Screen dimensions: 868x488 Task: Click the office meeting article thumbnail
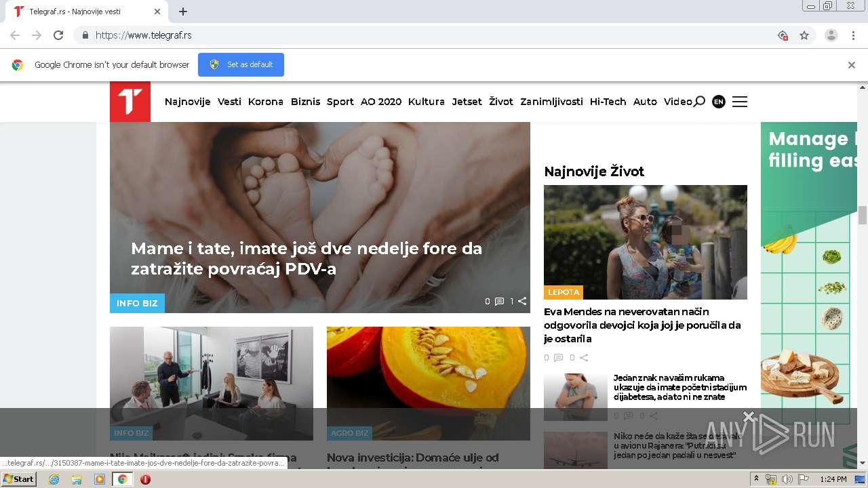[x=212, y=384]
